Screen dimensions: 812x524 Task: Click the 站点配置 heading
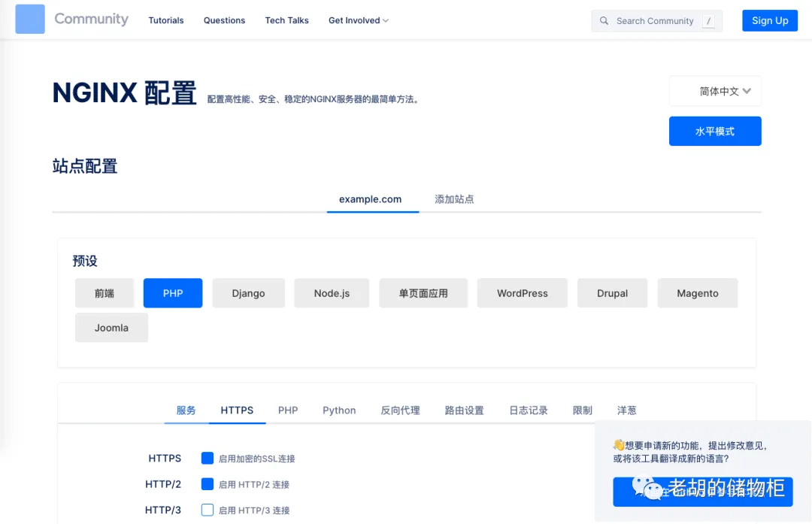pyautogui.click(x=85, y=166)
